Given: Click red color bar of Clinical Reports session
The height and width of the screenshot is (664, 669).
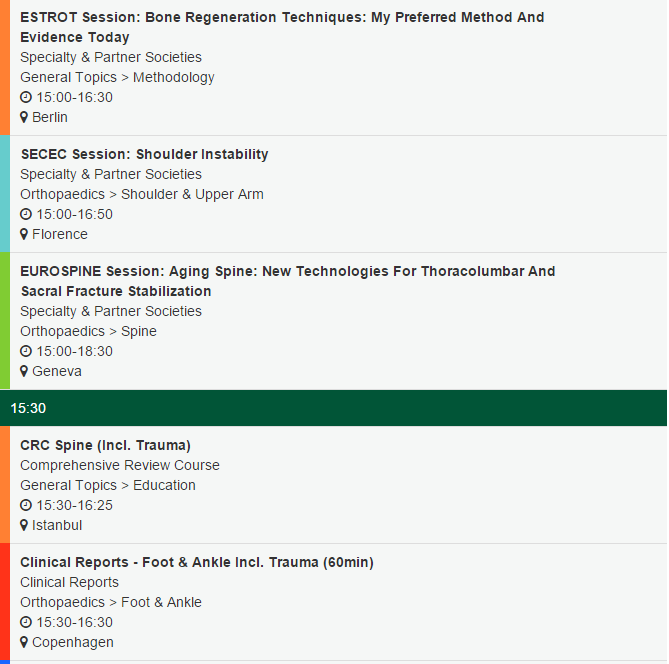Looking at the screenshot, I should click(4, 602).
